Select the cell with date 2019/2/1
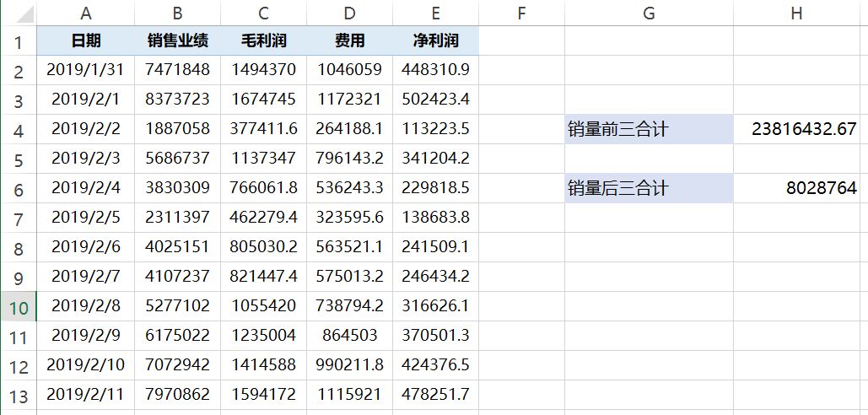The width and height of the screenshot is (868, 415). click(x=86, y=100)
